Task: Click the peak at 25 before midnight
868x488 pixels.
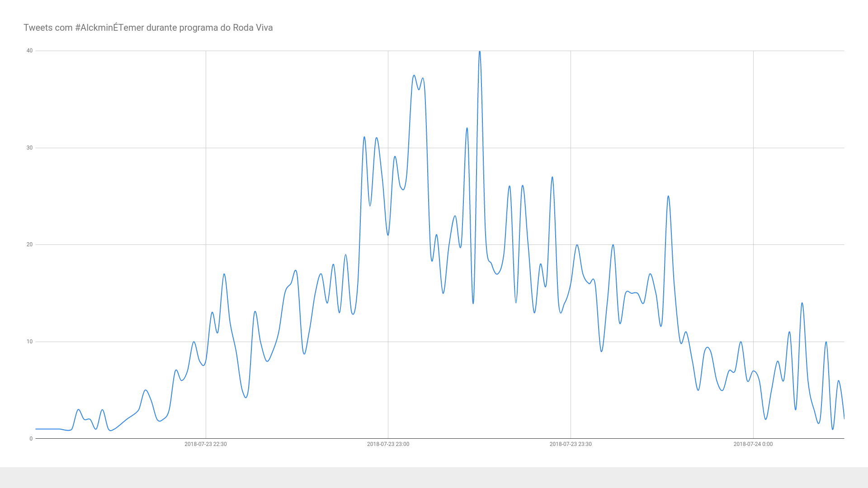Action: pyautogui.click(x=668, y=197)
